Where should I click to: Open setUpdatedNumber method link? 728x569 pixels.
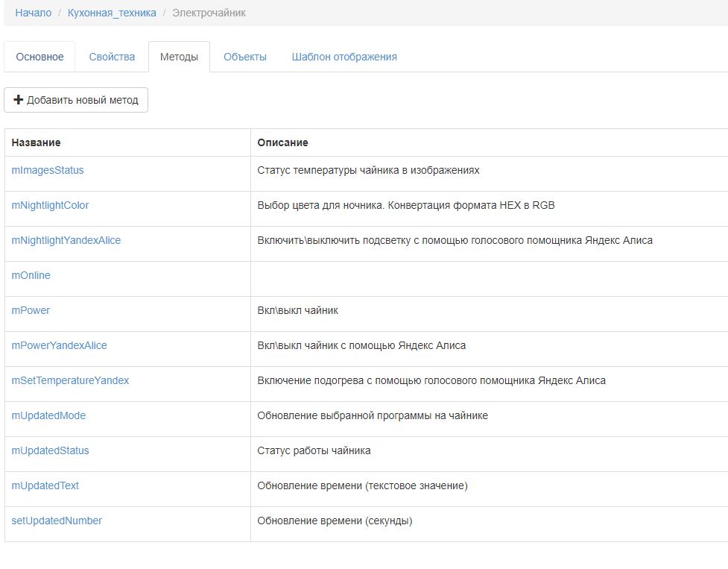click(x=57, y=521)
